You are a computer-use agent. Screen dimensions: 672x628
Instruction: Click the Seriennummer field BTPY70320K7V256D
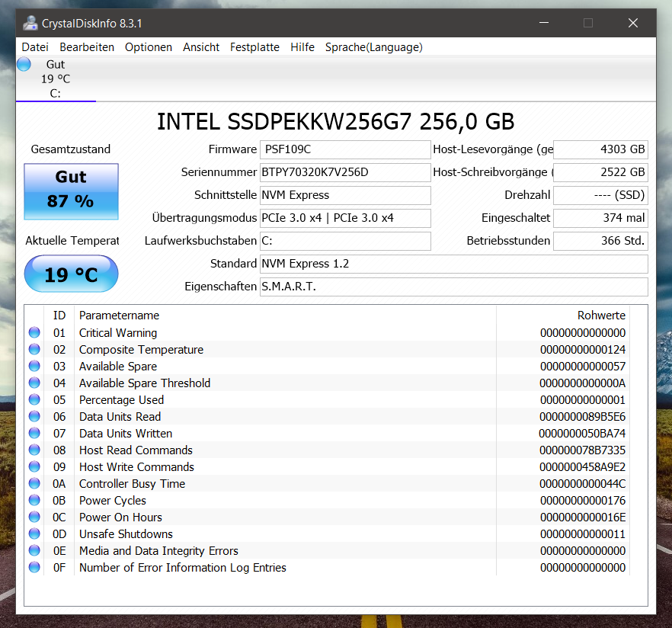click(345, 172)
